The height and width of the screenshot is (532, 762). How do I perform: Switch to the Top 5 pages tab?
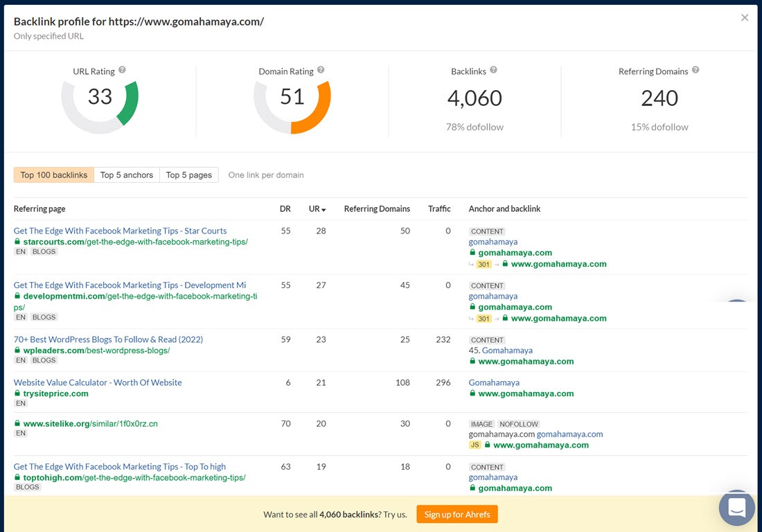[189, 175]
